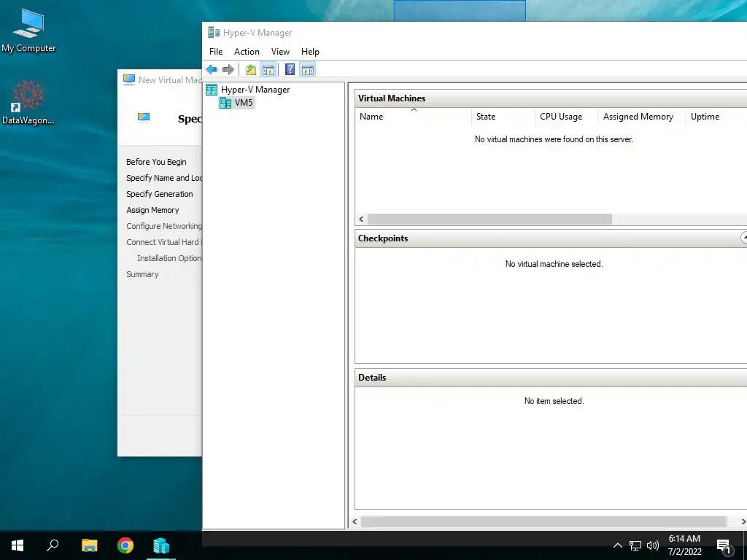Show hidden tray icons chevron
This screenshot has height=560, width=747.
click(617, 545)
